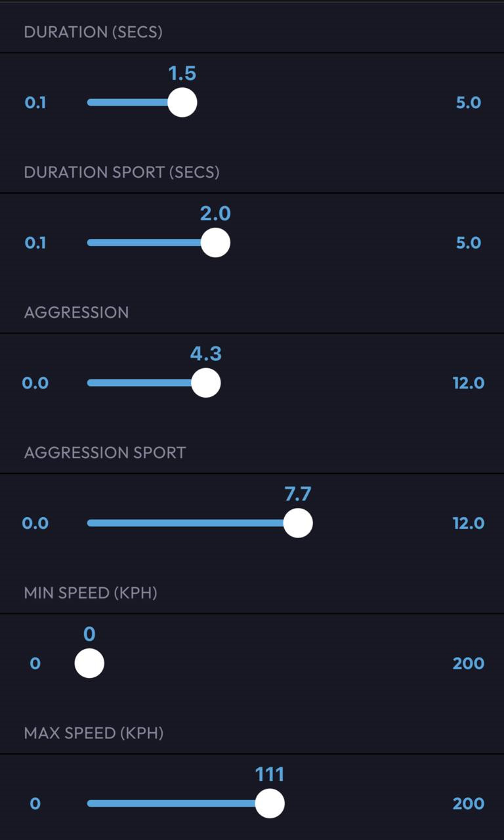Click the filled track of Max Speed slider

click(171, 803)
